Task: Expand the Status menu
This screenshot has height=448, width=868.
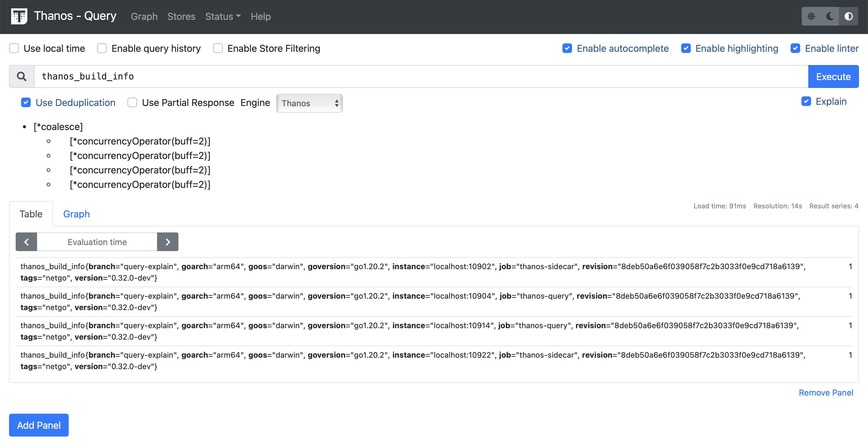Action: point(223,16)
